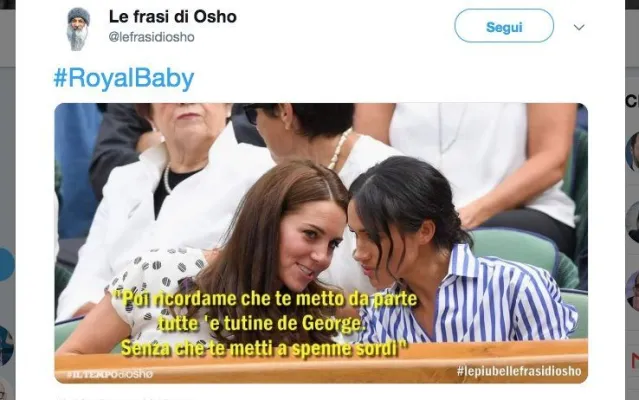The image size is (639, 400).
Task: Select the third avatar in the right sidebar
Action: (x=633, y=290)
